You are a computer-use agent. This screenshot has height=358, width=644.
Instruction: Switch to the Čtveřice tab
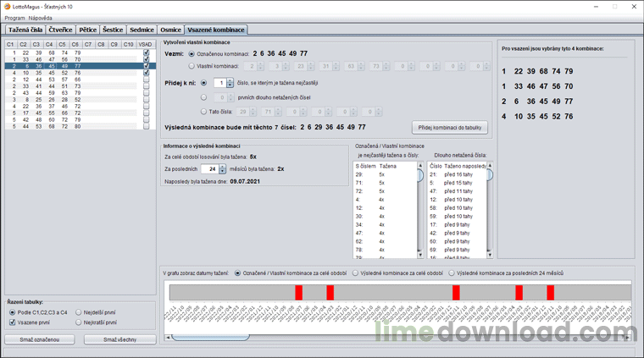pyautogui.click(x=60, y=30)
